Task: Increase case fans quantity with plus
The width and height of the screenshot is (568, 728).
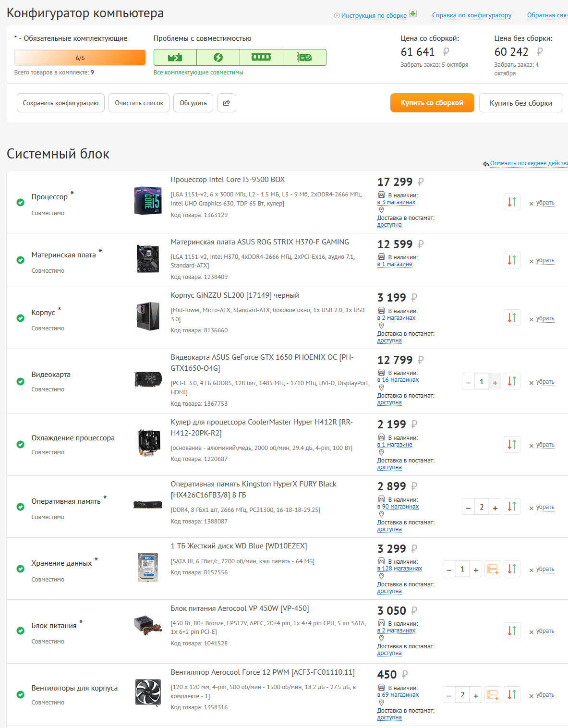Action: tap(476, 695)
